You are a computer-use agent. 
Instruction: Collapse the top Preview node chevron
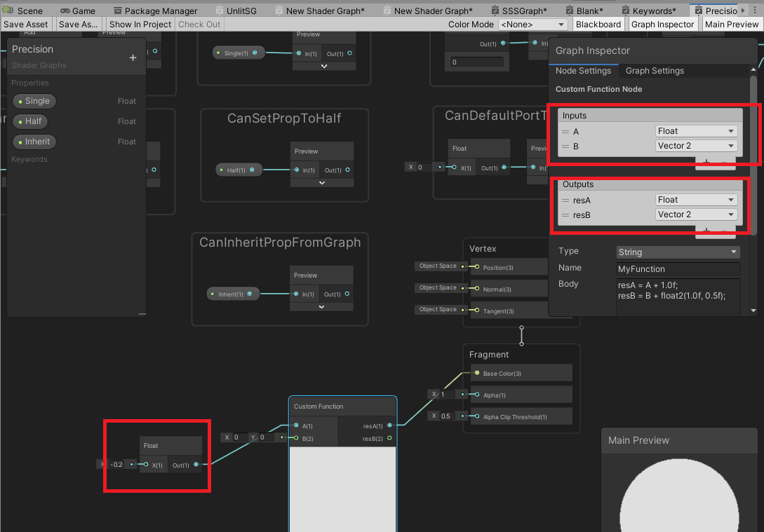coord(324,66)
